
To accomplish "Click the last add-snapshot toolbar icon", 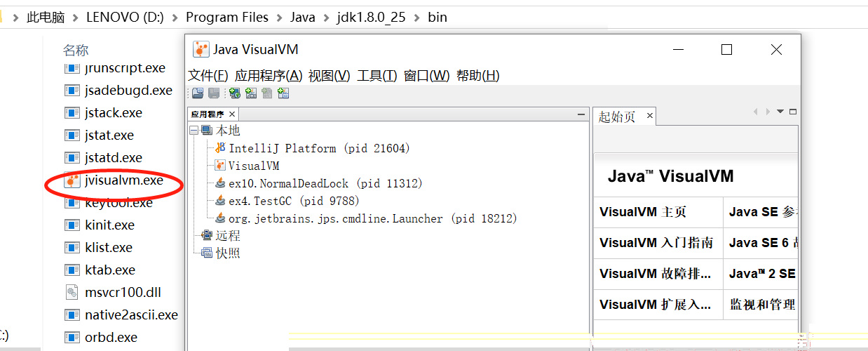I will (x=283, y=93).
